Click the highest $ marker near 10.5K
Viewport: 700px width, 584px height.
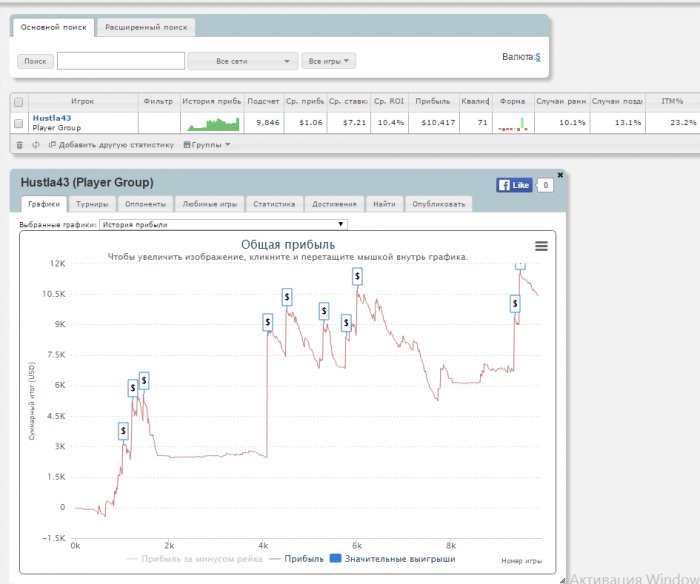coord(357,276)
